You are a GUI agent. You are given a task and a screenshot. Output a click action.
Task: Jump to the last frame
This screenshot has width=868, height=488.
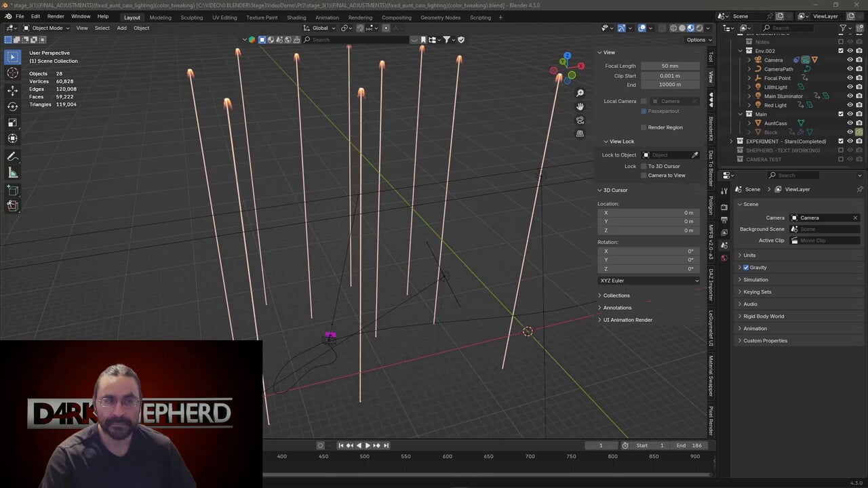point(386,445)
